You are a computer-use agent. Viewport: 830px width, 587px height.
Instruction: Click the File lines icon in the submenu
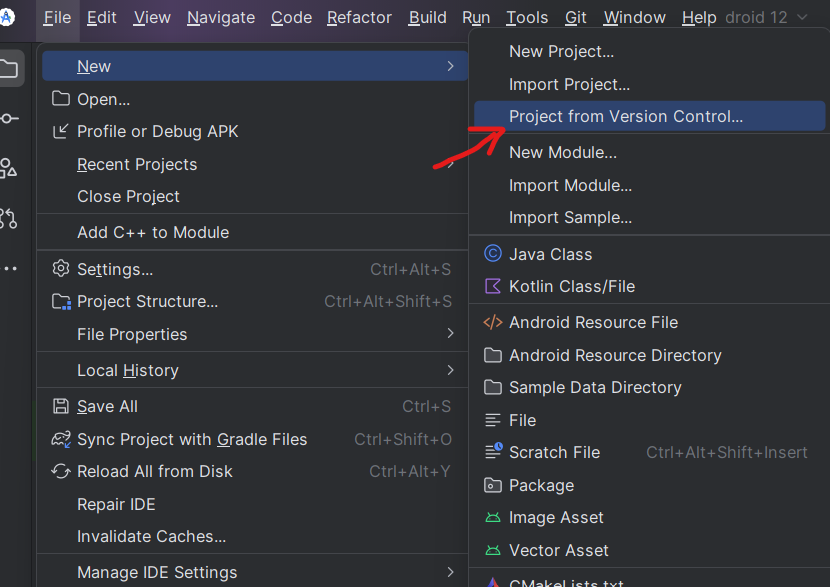pos(492,420)
